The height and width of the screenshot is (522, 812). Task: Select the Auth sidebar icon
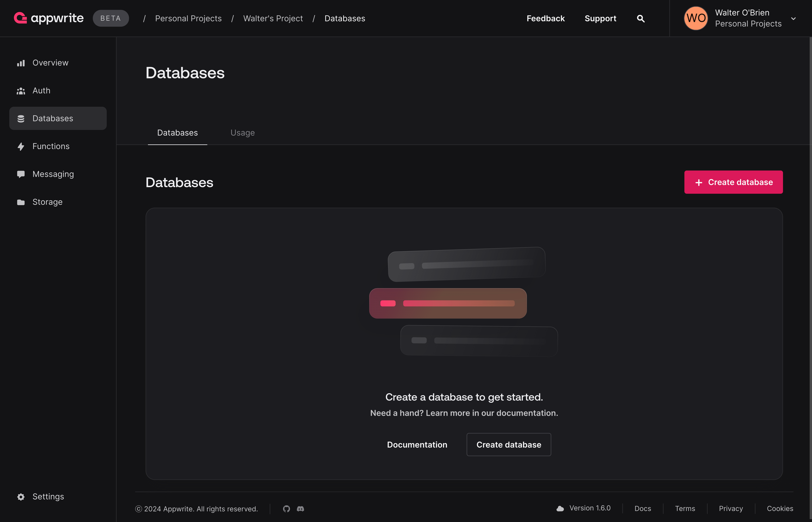tap(20, 90)
